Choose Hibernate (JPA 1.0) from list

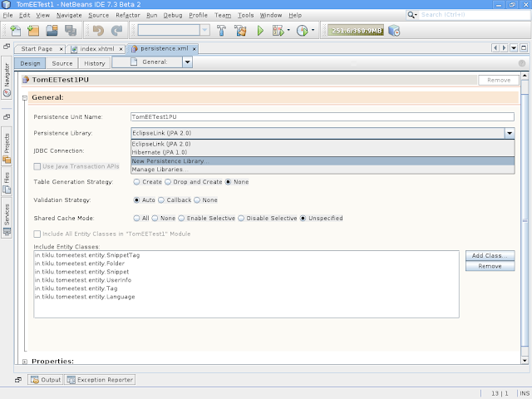(323, 152)
